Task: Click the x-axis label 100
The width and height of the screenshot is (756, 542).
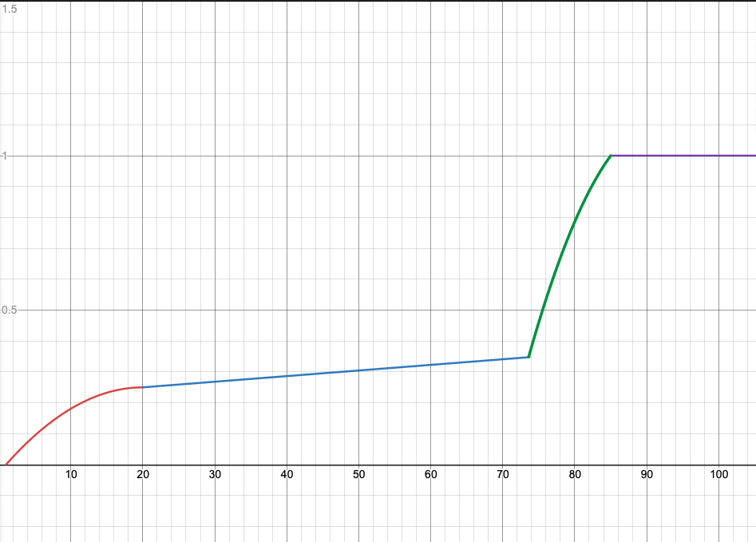Action: tap(718, 475)
